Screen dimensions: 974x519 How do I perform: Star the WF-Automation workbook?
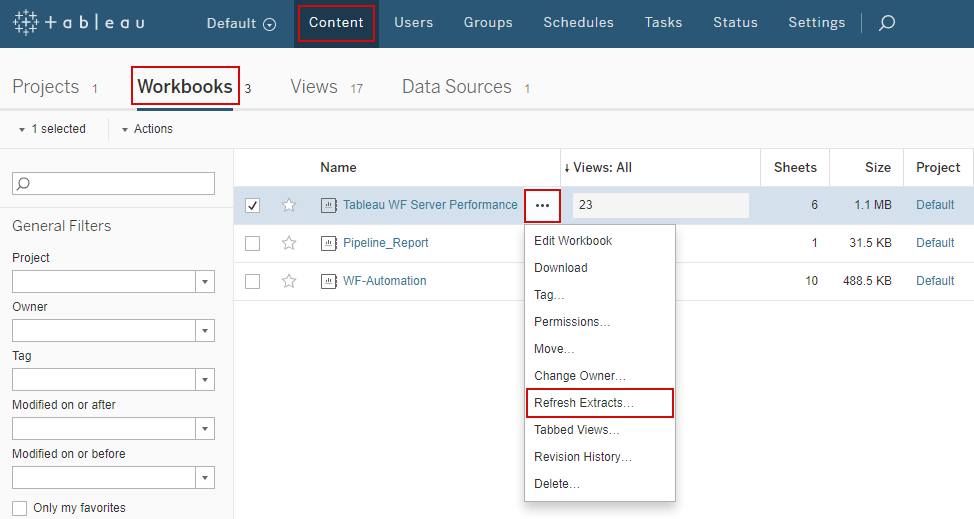[289, 281]
